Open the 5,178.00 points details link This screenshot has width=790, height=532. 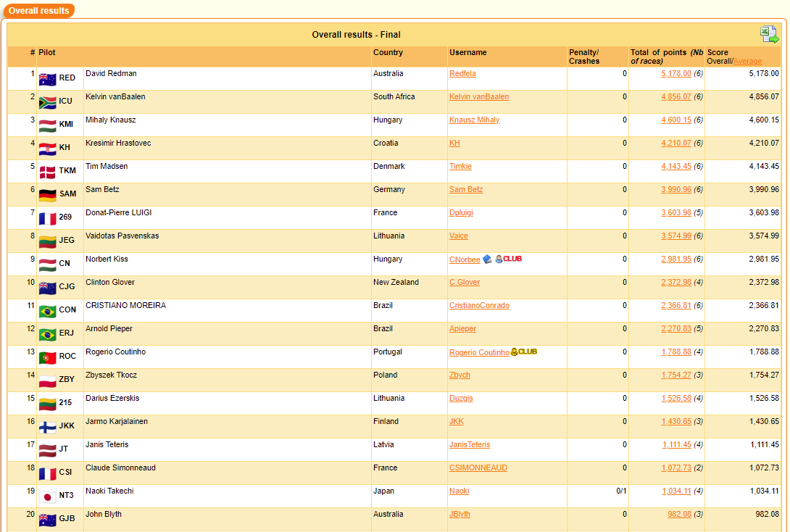(676, 73)
